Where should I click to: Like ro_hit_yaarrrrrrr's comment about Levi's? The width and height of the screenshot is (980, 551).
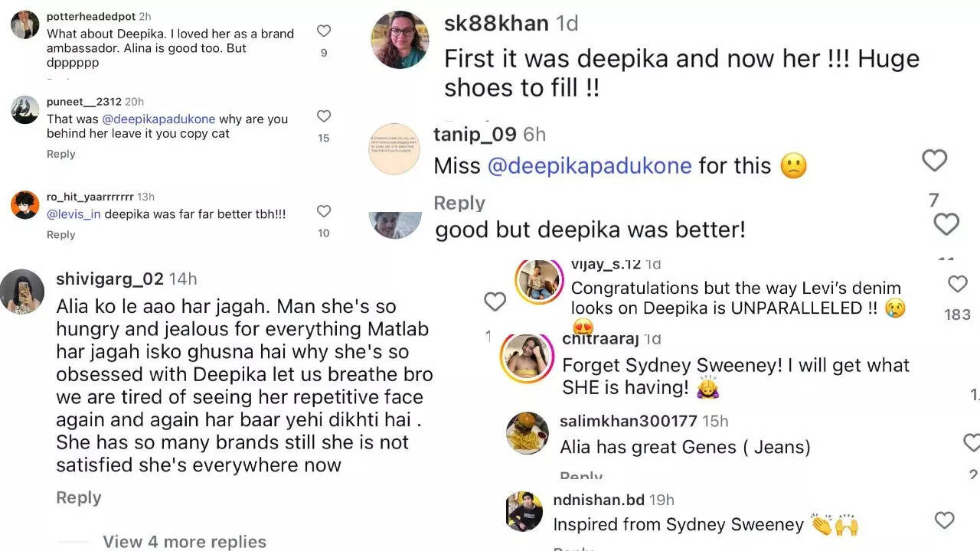324,211
